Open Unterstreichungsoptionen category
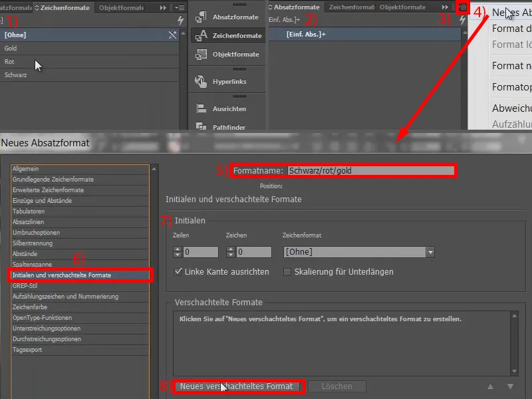Screen dimensions: 532x399 click(80, 329)
